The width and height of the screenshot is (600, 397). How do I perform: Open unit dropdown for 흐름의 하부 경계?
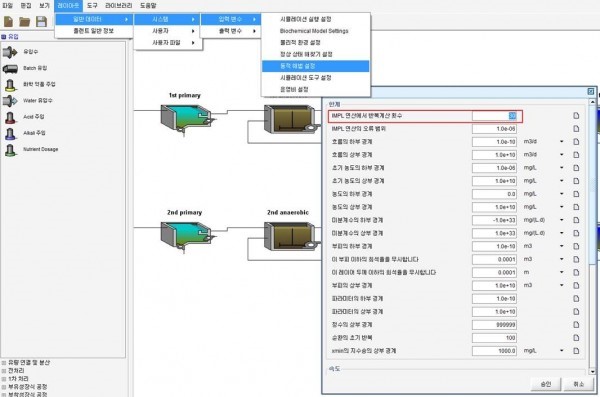coord(562,142)
